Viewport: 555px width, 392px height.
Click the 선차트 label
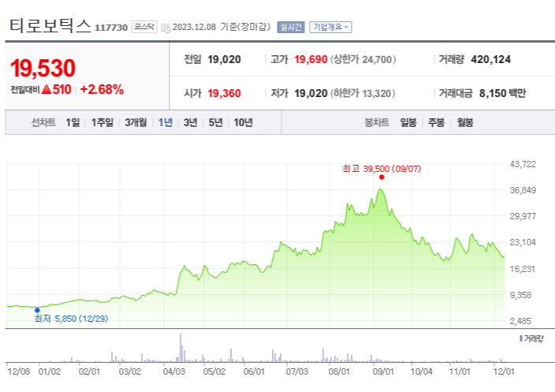(43, 122)
